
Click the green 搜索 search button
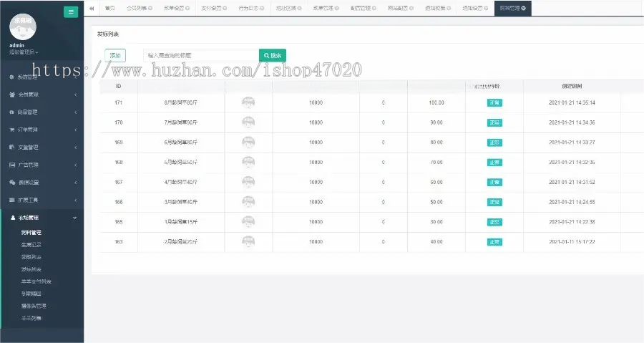[273, 55]
